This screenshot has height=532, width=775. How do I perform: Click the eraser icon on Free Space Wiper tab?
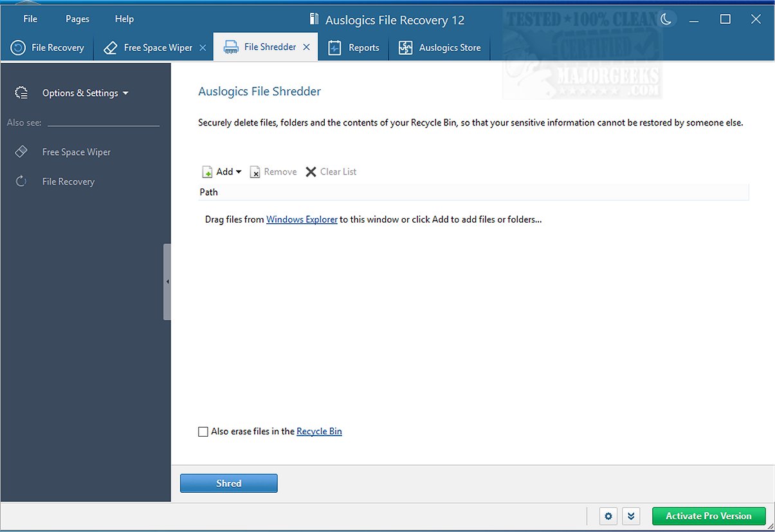[110, 48]
